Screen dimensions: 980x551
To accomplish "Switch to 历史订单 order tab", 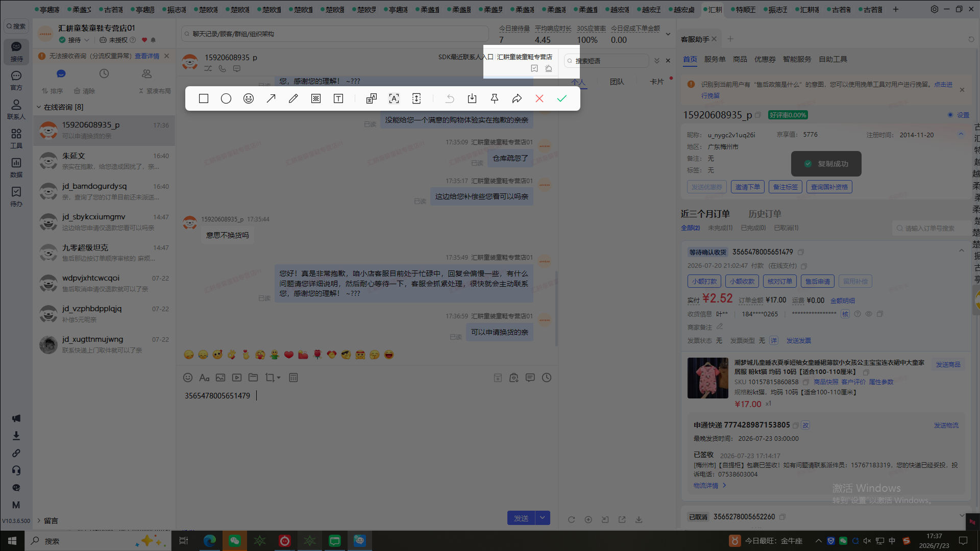I will (x=765, y=214).
